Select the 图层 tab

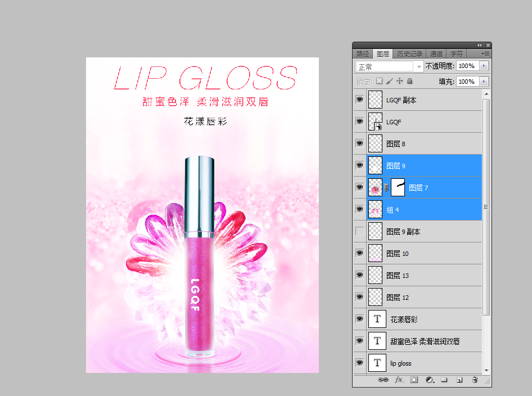(x=383, y=54)
